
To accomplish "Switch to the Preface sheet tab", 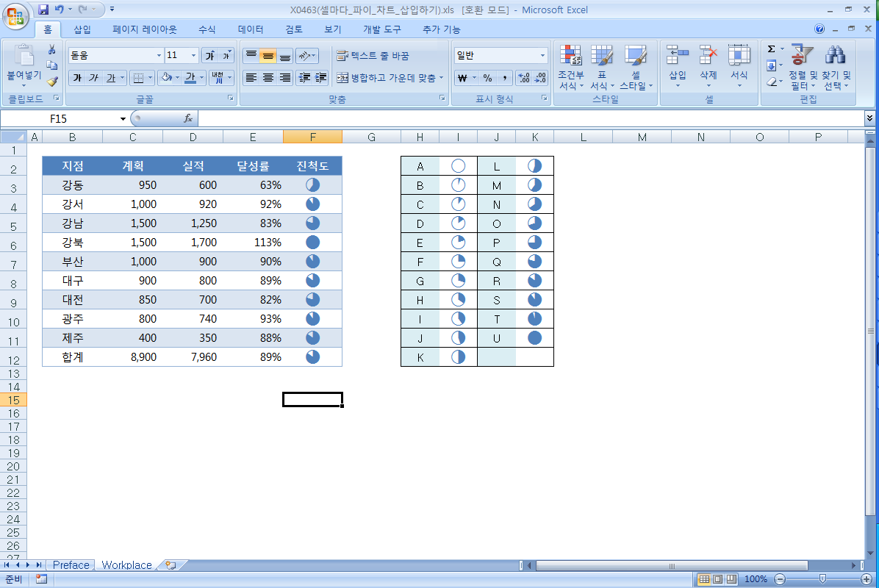I will (x=71, y=565).
